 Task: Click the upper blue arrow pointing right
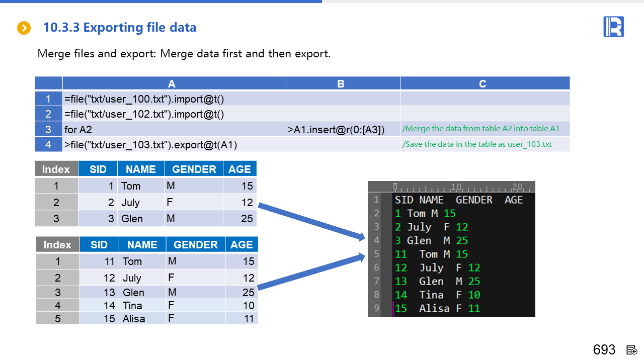point(311,221)
